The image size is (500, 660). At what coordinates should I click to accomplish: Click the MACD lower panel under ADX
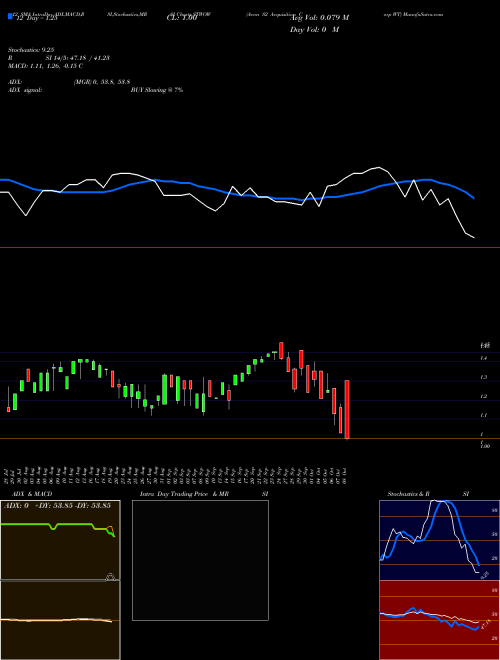[60, 620]
